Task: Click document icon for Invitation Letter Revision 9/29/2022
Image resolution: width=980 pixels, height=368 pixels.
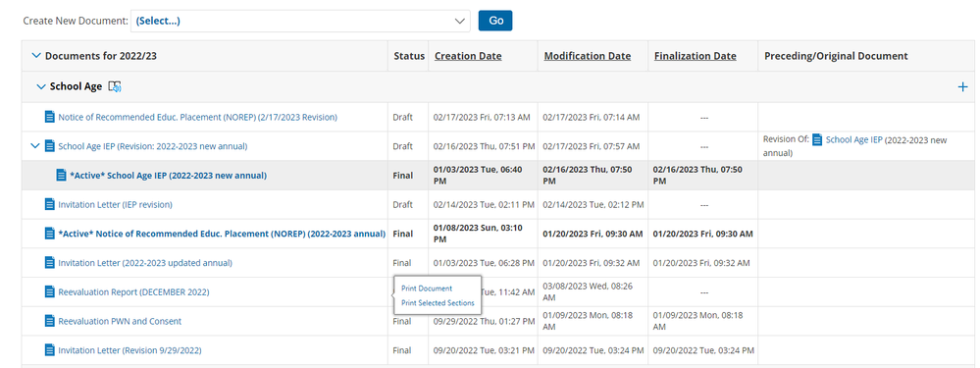Action: (x=50, y=350)
